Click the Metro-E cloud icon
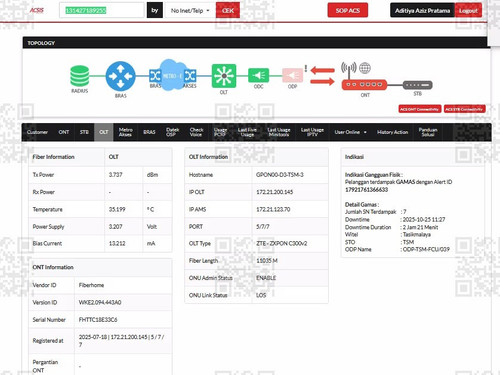This screenshot has height=375, width=500. tap(172, 75)
